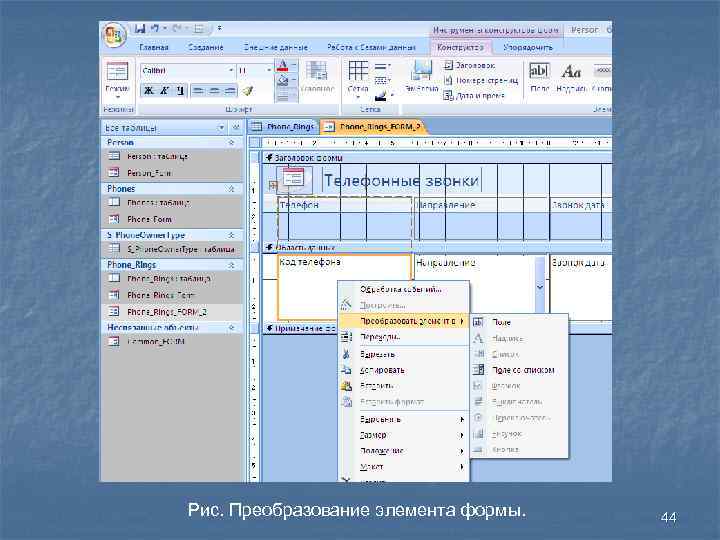
Task: Insert Дата и время
Action: pyautogui.click(x=474, y=96)
